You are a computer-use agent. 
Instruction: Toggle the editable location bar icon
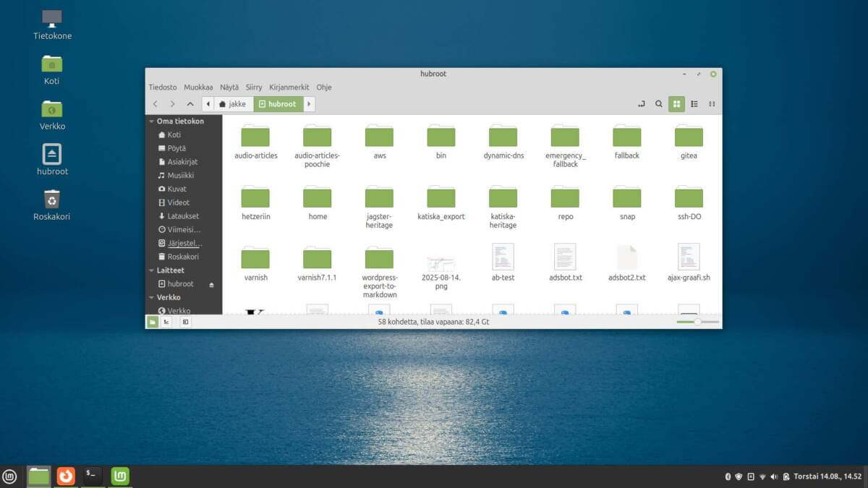tap(641, 103)
